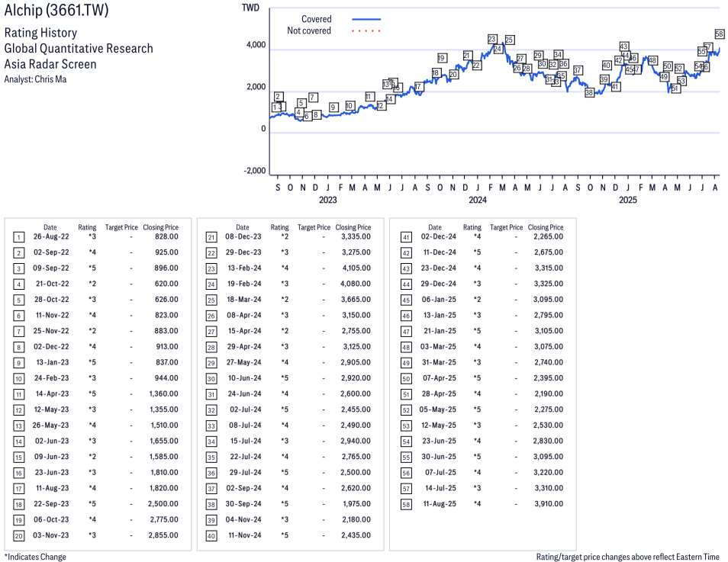
Task: Select the date 11-Nov-24
Action: (245, 535)
